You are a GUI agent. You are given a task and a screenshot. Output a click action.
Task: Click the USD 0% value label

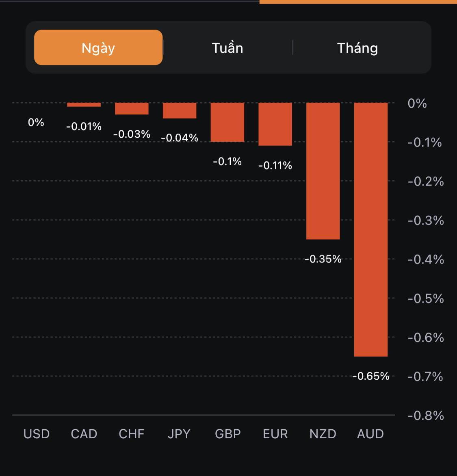pyautogui.click(x=36, y=122)
